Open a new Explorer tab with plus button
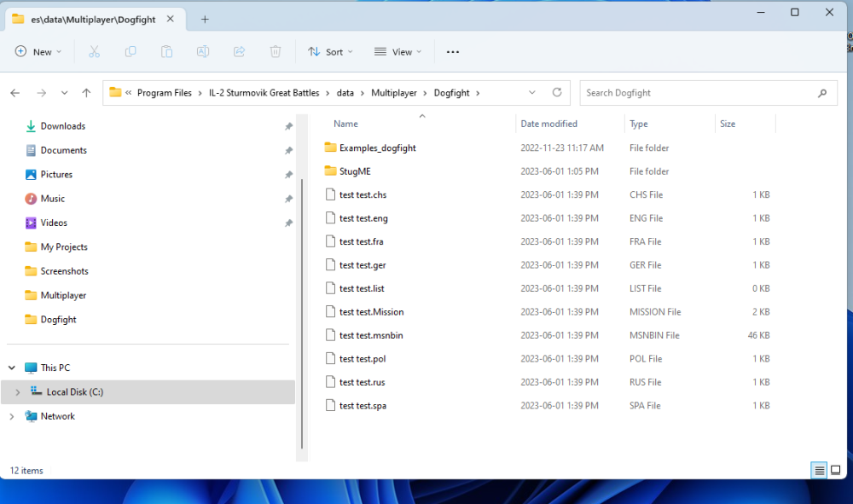Screen dimensions: 853x504 204,17
